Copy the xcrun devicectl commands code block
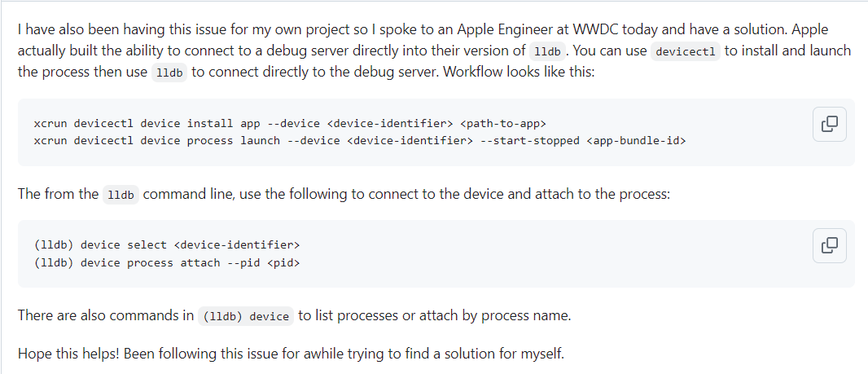Viewport: 868px width, 374px height. point(829,124)
